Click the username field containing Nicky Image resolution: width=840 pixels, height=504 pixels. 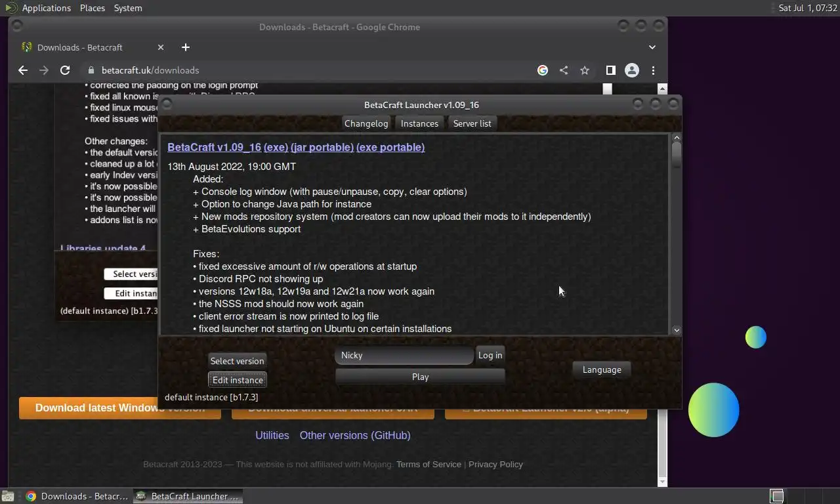pos(404,355)
